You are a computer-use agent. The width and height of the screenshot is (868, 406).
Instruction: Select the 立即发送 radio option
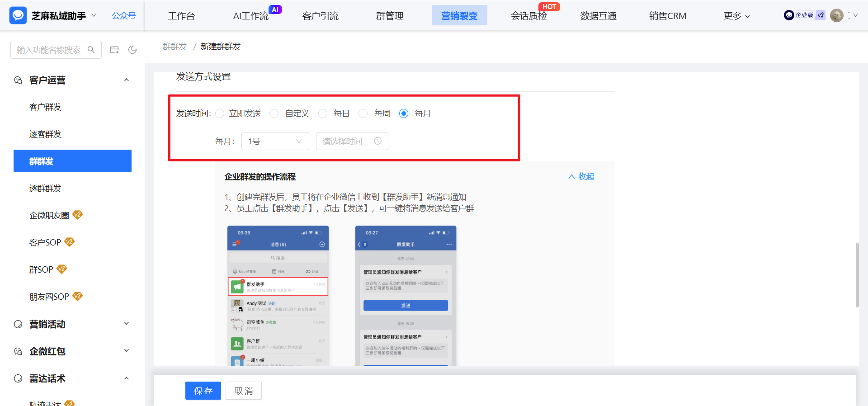point(220,113)
